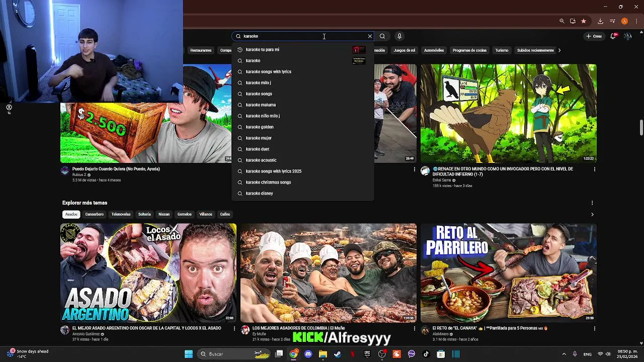Viewport: 644px width, 362px height.
Task: Open Chrome downloads icon
Action: pos(600,21)
